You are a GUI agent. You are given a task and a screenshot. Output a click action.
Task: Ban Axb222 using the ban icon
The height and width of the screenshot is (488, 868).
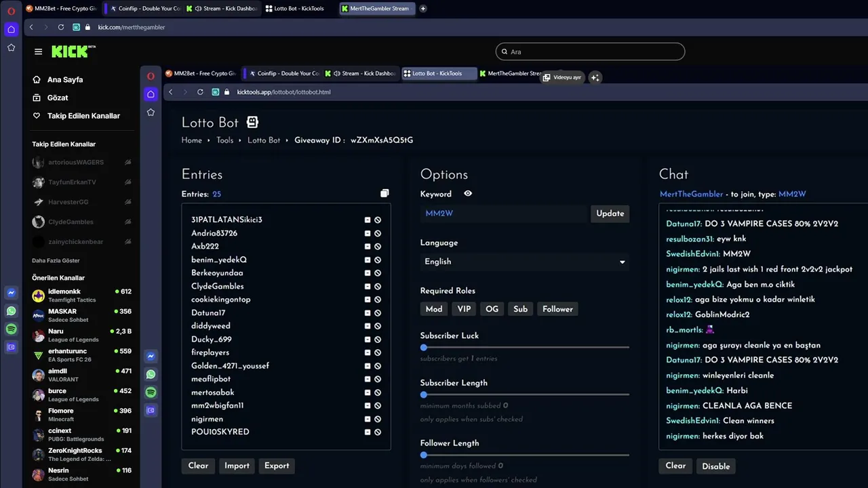pyautogui.click(x=378, y=247)
